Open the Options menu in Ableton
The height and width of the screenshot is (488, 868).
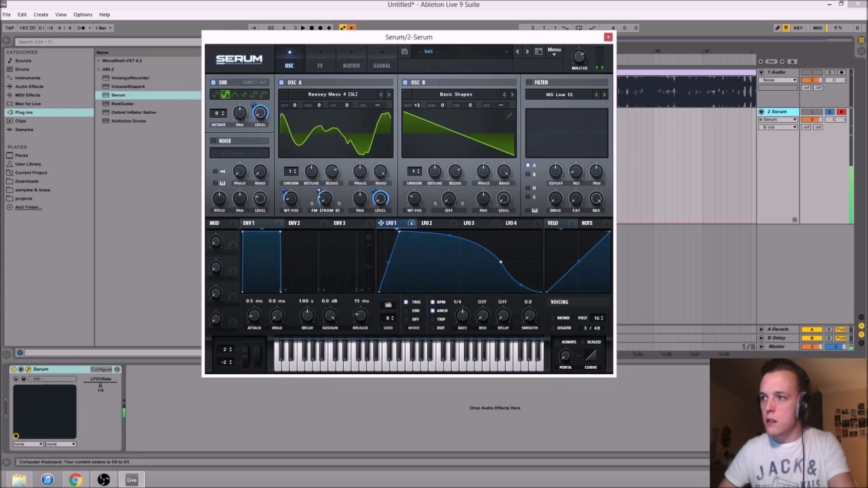83,14
